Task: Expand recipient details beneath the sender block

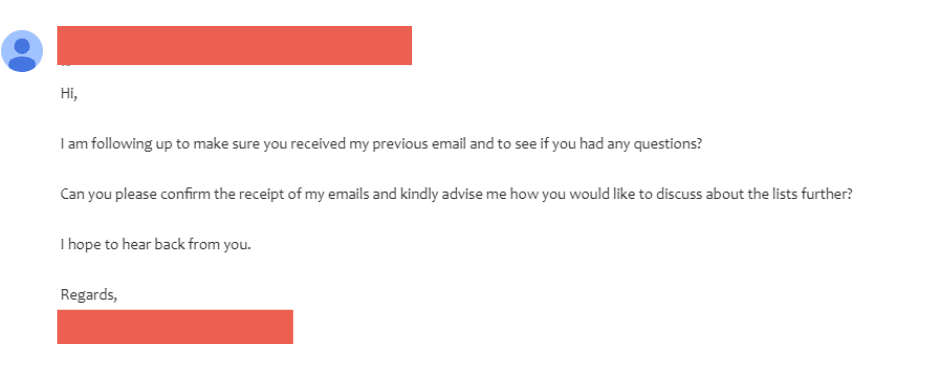Action: 66,63
